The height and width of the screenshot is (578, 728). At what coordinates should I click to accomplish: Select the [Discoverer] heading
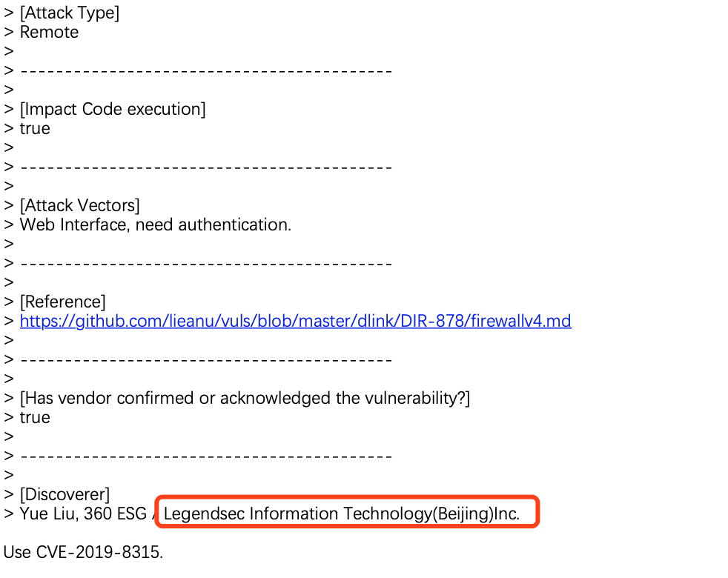65,495
